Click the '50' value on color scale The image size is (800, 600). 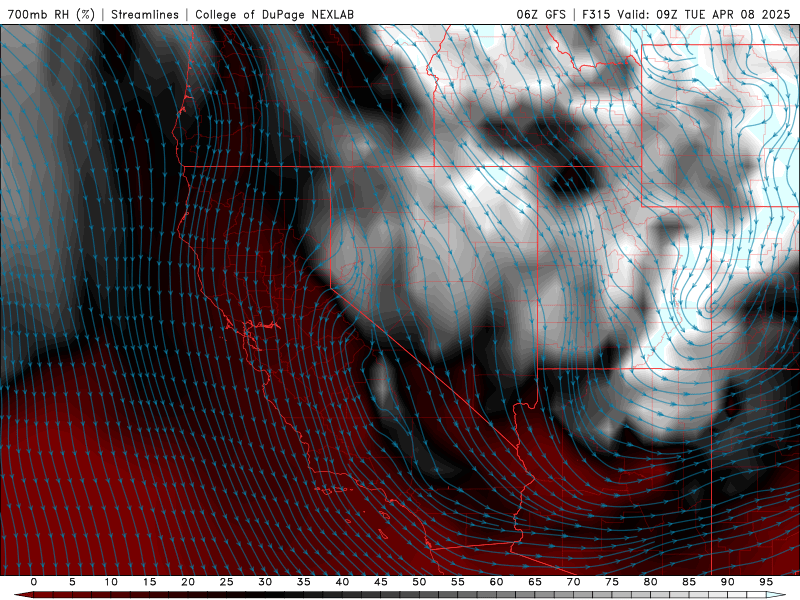419,582
